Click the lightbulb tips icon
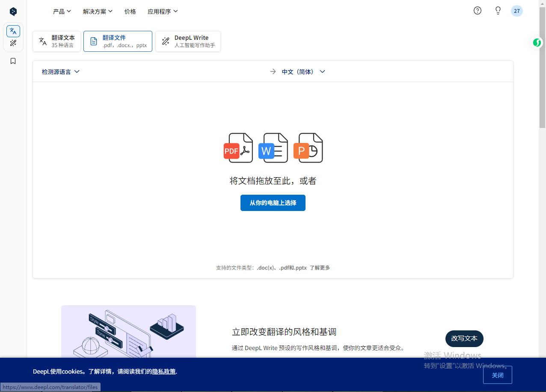Screen dimensions: 546x392 pos(498,11)
